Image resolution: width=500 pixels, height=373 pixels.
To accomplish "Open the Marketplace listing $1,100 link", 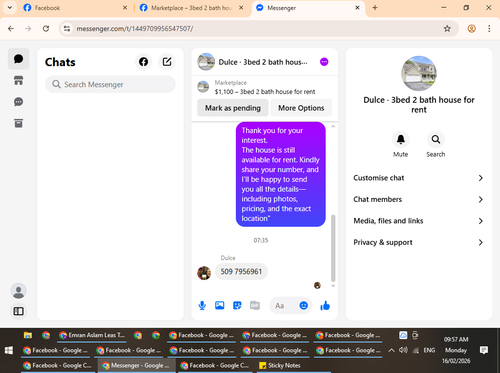I will 265,92.
